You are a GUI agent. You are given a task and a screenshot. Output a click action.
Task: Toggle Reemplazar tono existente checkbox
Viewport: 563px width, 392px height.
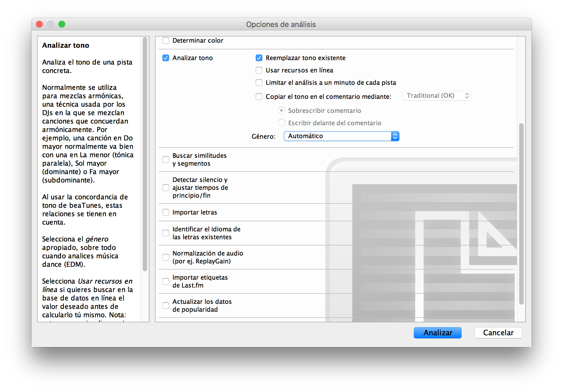click(x=259, y=58)
